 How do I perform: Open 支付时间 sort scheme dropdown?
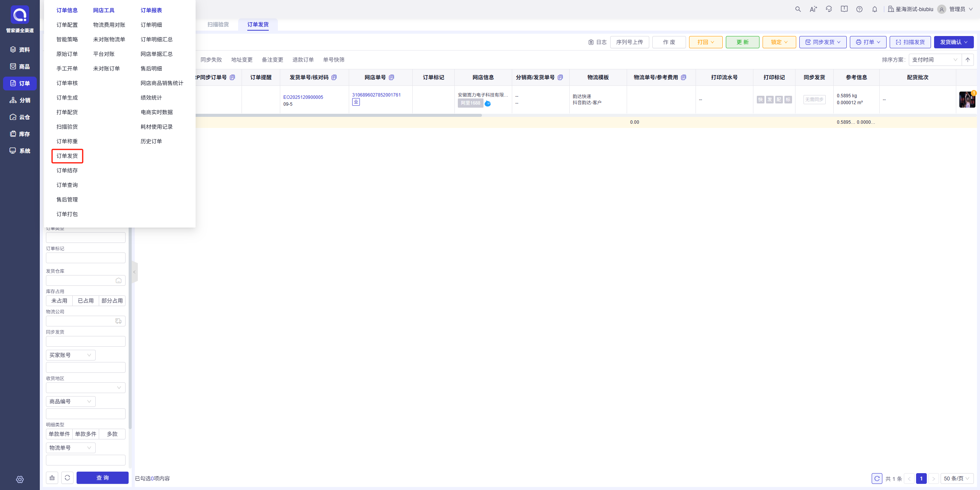point(935,60)
